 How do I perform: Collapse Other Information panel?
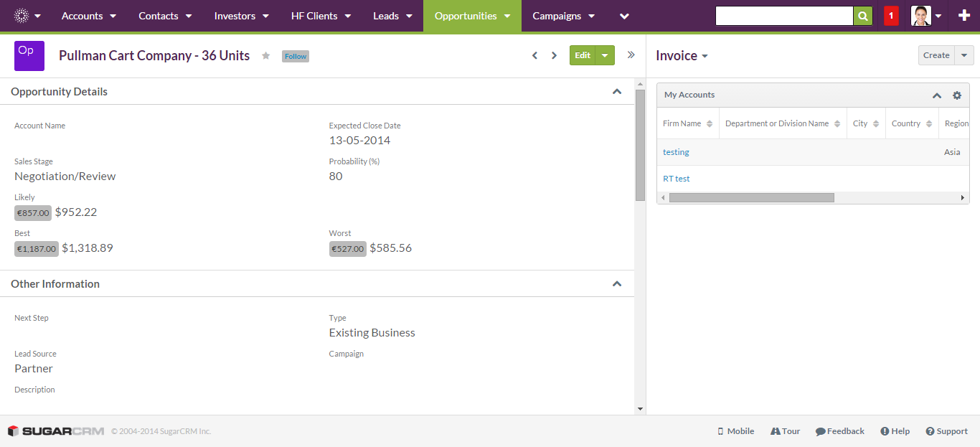click(617, 284)
